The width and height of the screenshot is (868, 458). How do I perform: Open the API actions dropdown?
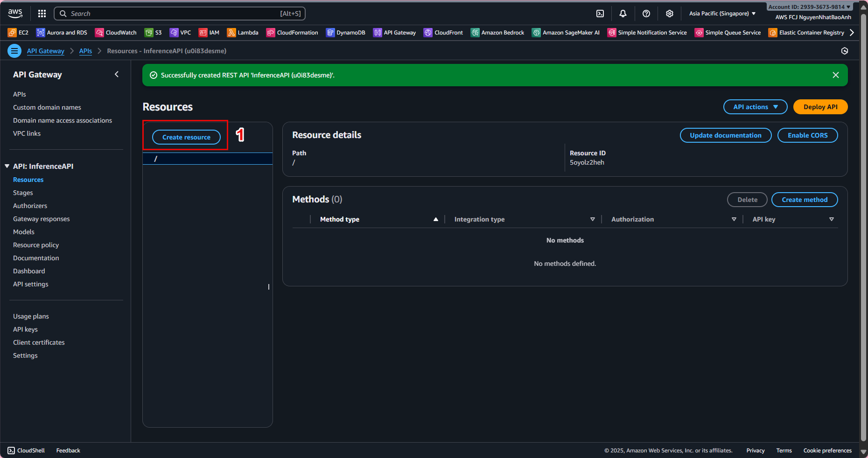click(x=755, y=107)
